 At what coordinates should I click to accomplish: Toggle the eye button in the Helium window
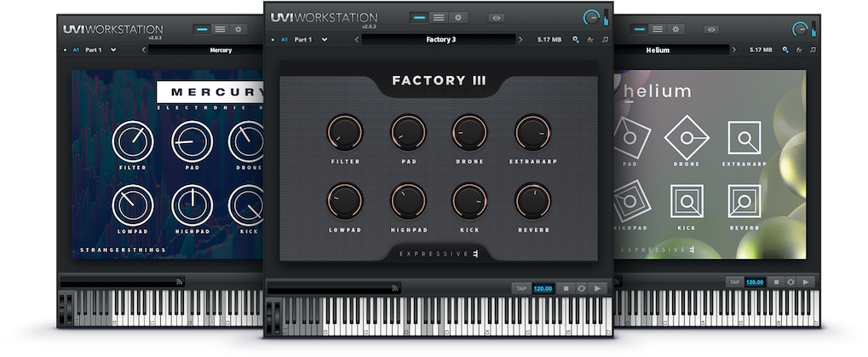[x=711, y=29]
